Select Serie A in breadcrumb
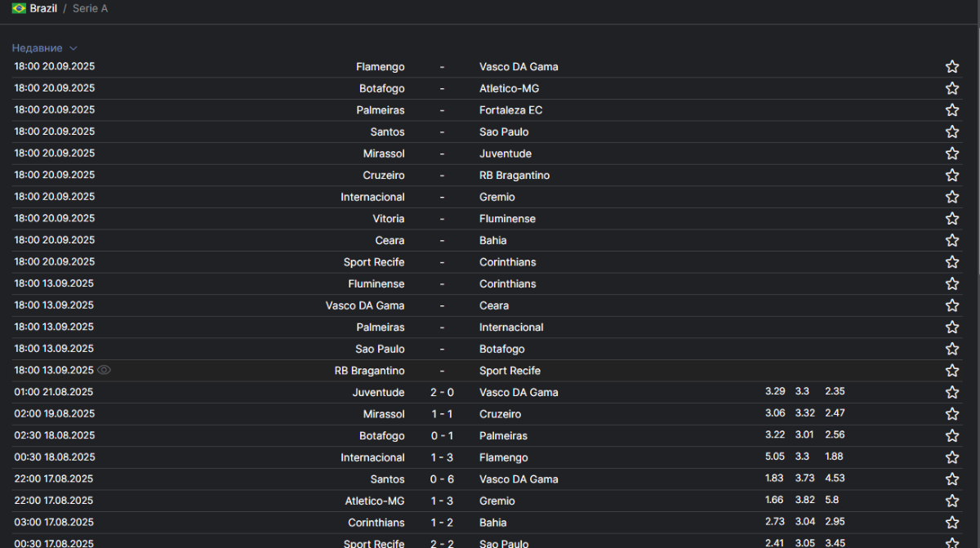This screenshot has width=980, height=548. point(90,8)
